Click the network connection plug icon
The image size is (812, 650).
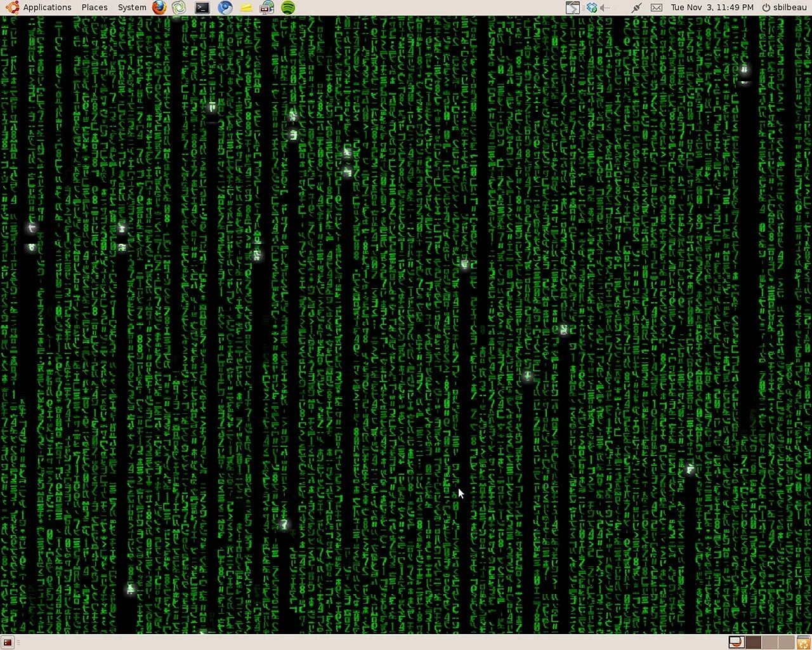(636, 8)
